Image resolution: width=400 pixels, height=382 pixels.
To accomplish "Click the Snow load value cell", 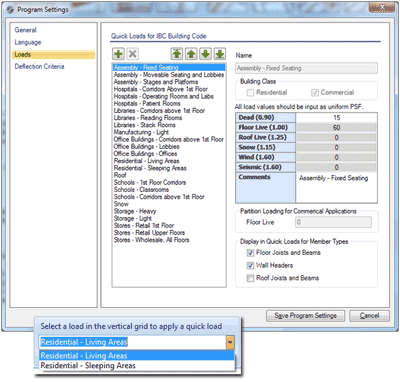I will pos(336,147).
